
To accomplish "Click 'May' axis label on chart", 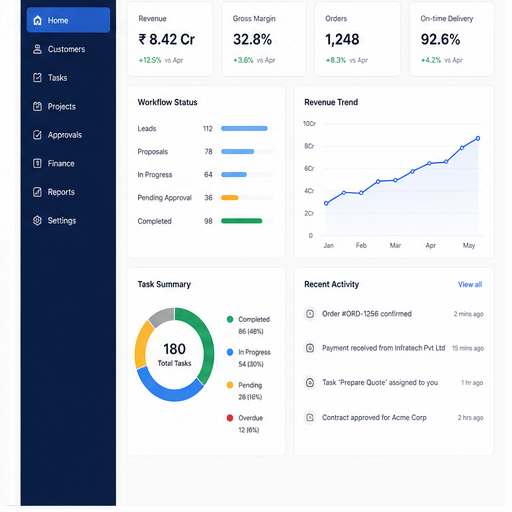I will click(x=469, y=246).
